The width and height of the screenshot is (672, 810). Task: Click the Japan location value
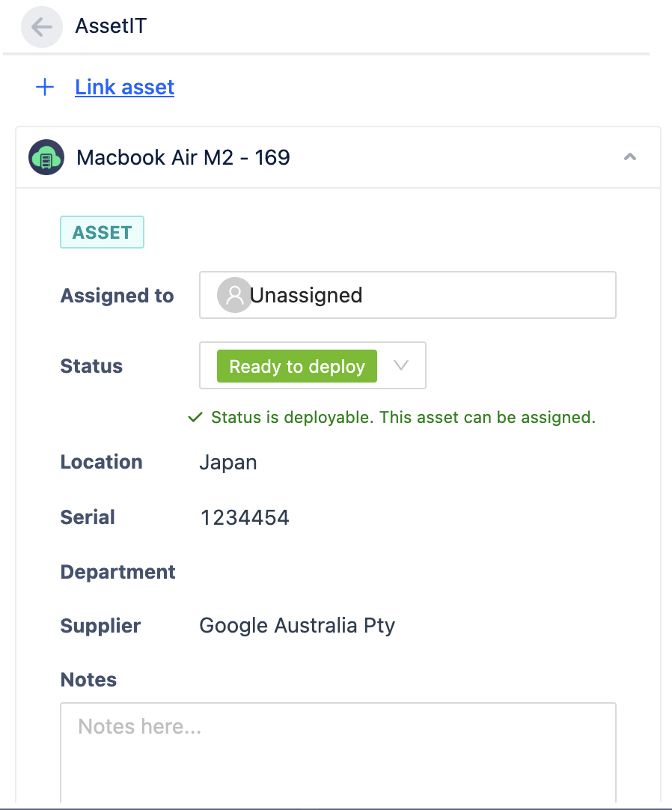228,463
